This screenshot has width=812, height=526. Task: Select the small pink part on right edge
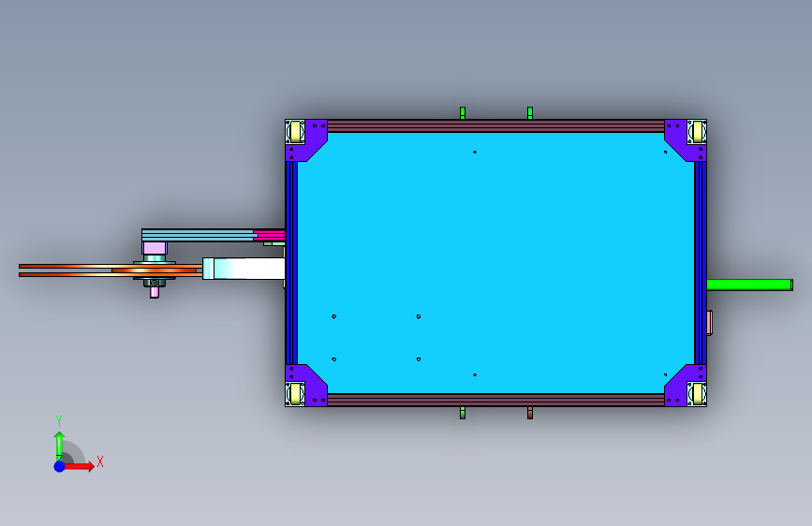click(x=710, y=323)
